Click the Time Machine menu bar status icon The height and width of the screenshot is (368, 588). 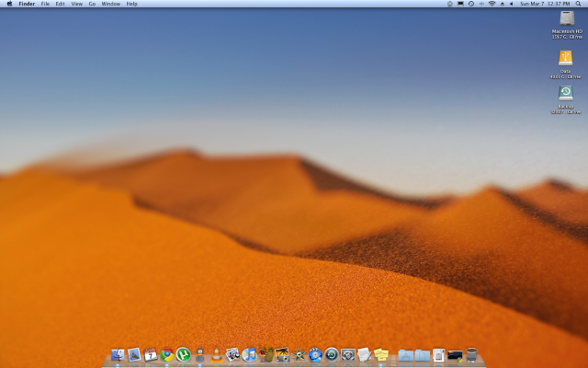pos(471,4)
